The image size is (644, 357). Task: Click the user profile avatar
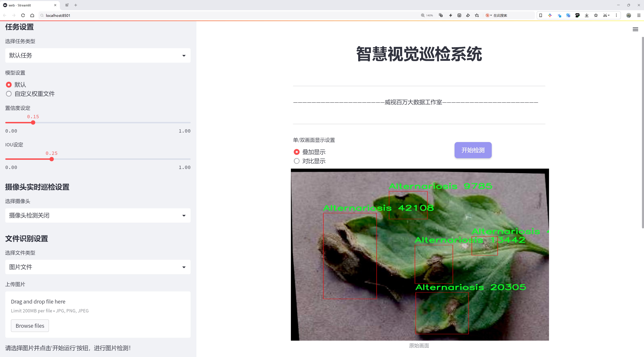[628, 15]
